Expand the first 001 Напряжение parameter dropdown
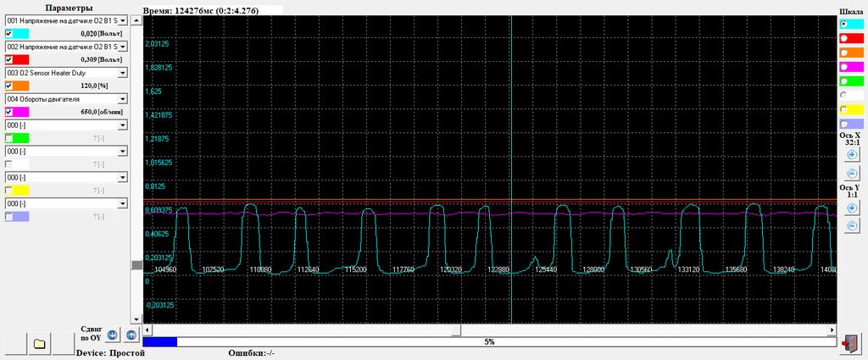The image size is (868, 360). (122, 19)
